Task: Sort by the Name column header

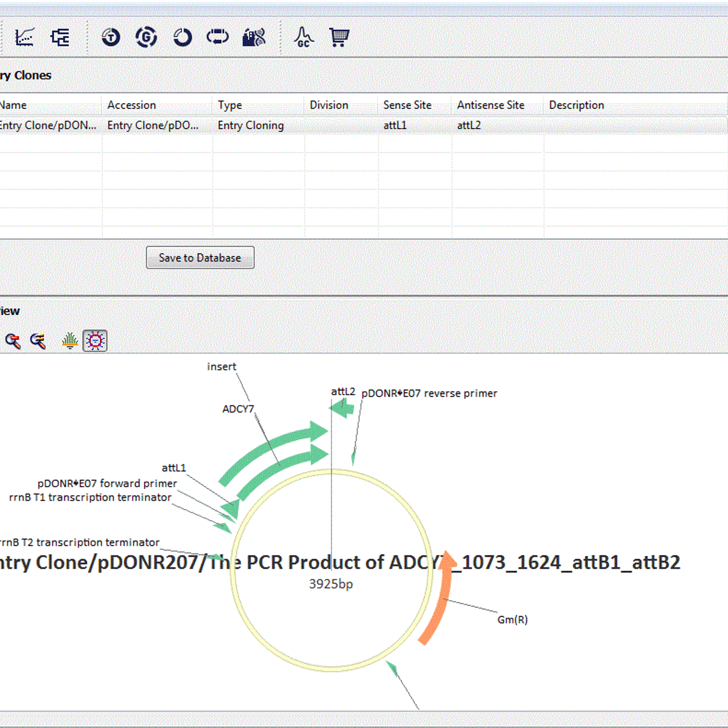Action: pyautogui.click(x=50, y=105)
